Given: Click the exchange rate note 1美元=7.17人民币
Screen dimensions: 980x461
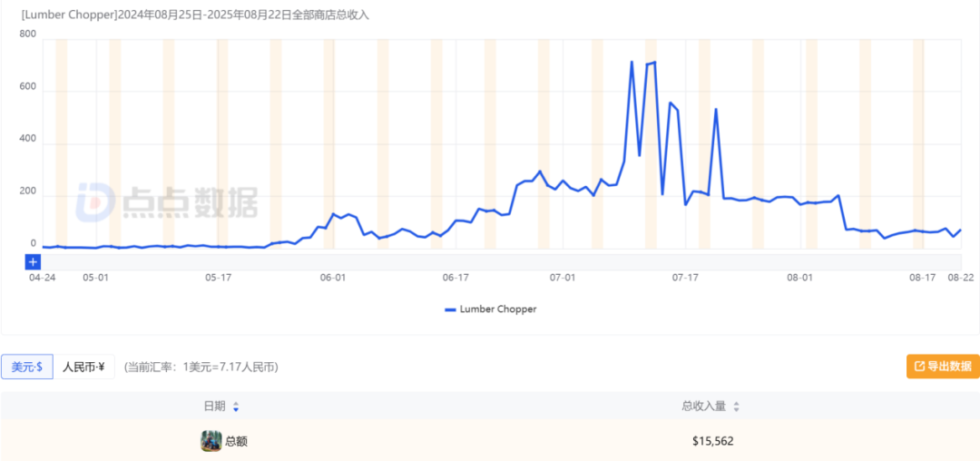Looking at the screenshot, I should [201, 367].
